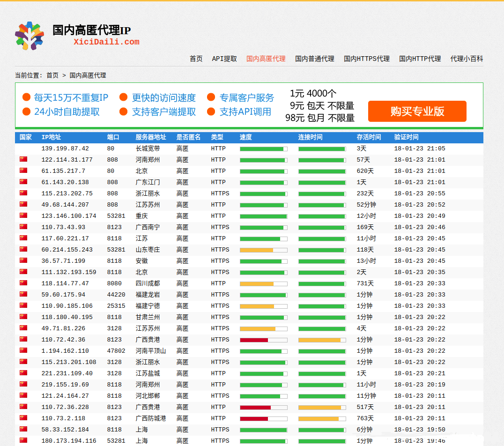Click China flag in 61.135.217.7 row

pyautogui.click(x=23, y=171)
